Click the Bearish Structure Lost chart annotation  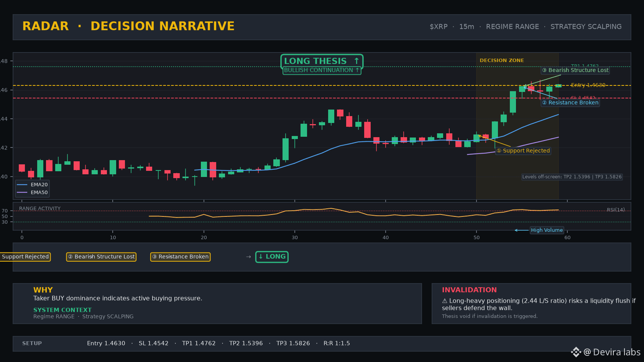(x=575, y=70)
